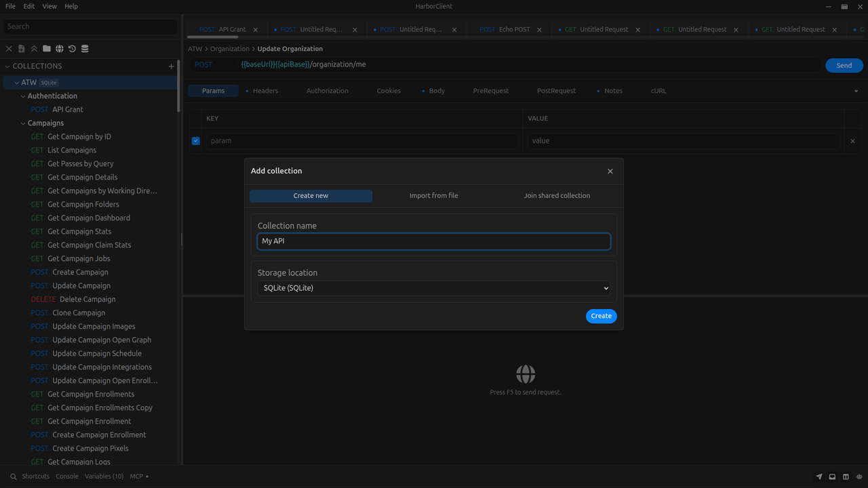
Task: Open the cURL tab
Action: pyautogui.click(x=658, y=91)
